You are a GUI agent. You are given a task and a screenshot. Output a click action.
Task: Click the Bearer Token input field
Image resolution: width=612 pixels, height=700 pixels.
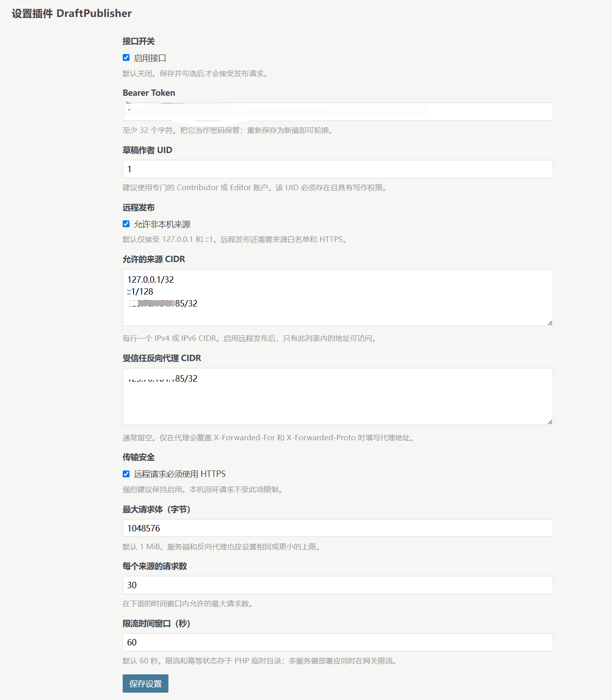338,112
